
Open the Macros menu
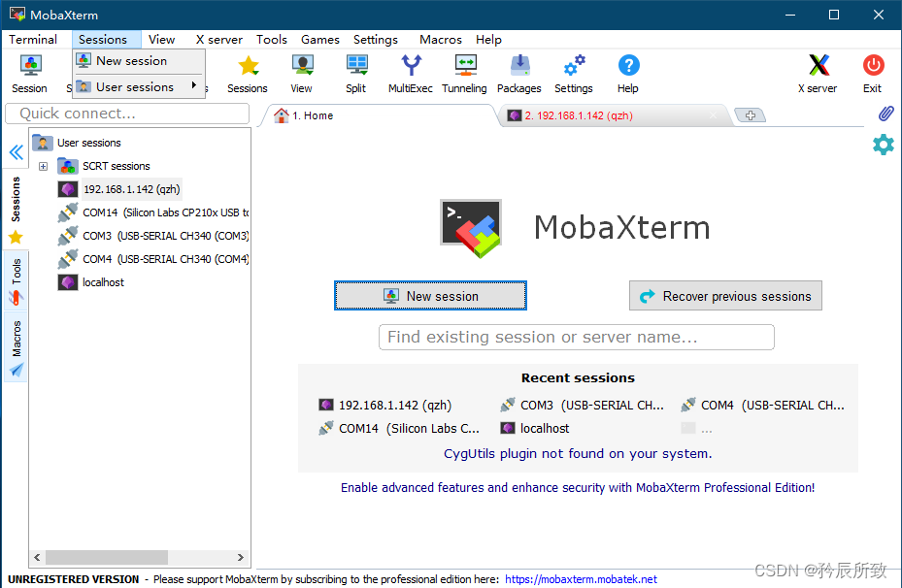coord(441,39)
